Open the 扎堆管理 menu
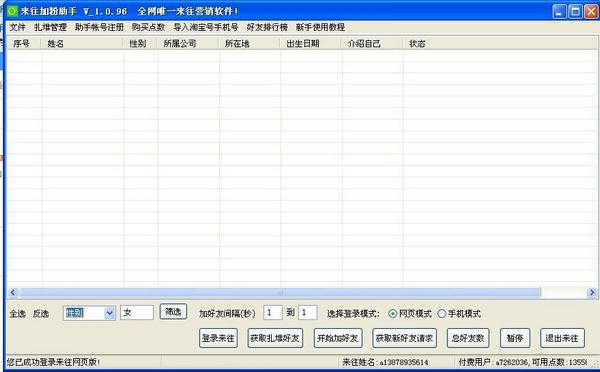Viewport: 600px width, 372px height. (x=50, y=27)
